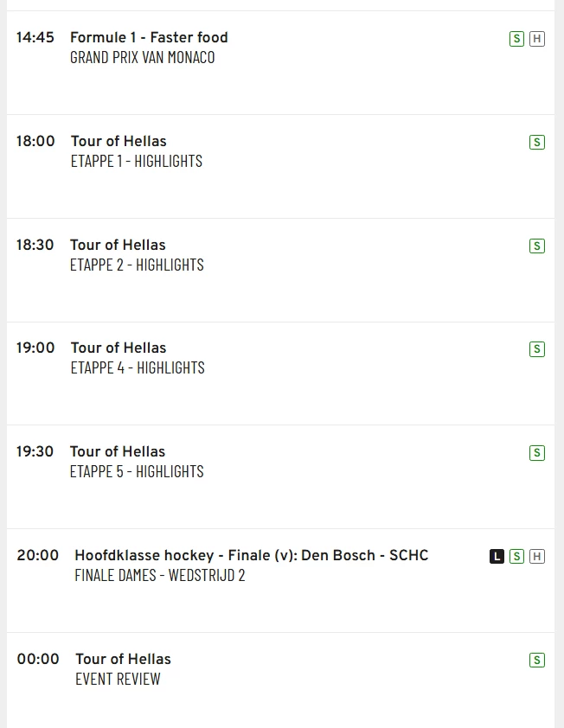Click the black L live badge on hockey row

[497, 557]
